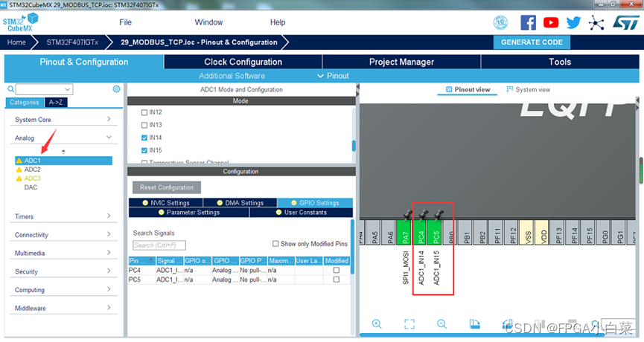This screenshot has height=342, width=644.
Task: Select the PF13 pin on the chip
Action: coord(558,233)
